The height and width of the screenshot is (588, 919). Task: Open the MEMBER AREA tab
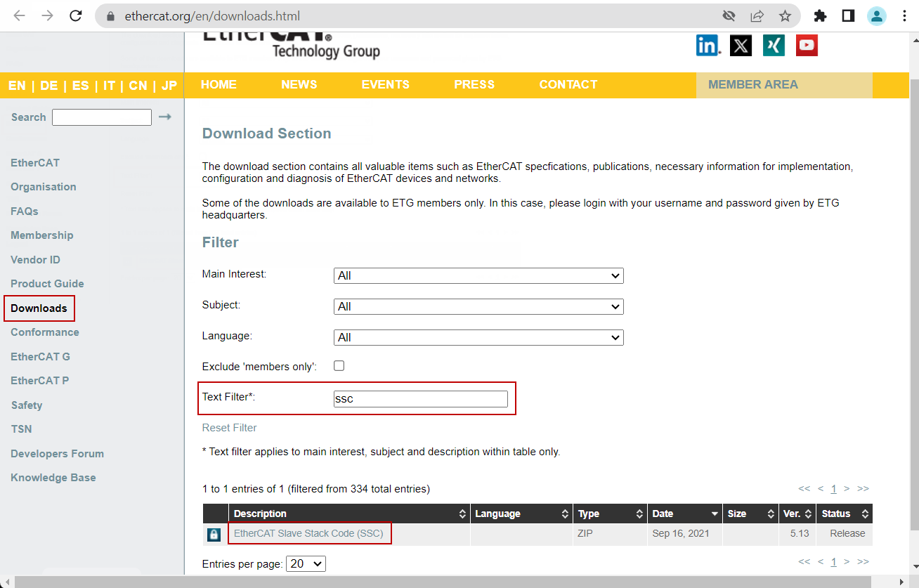[x=784, y=85]
